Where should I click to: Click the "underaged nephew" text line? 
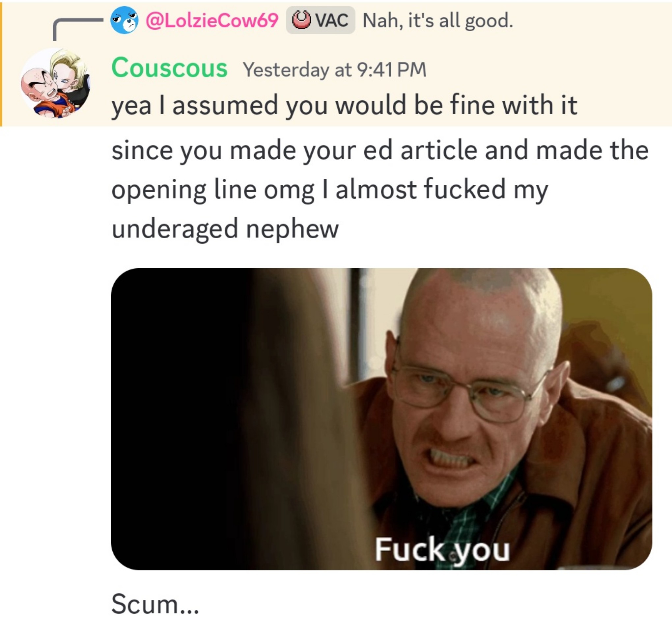[x=225, y=229]
